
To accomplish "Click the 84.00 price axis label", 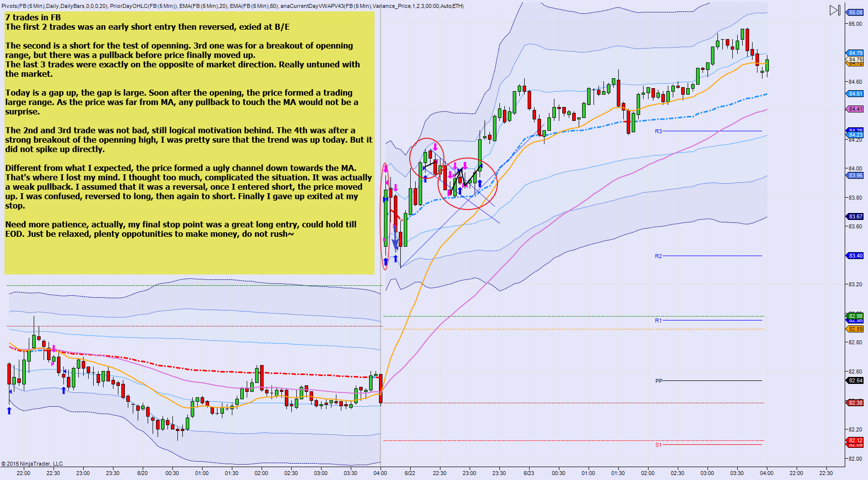I will point(855,168).
